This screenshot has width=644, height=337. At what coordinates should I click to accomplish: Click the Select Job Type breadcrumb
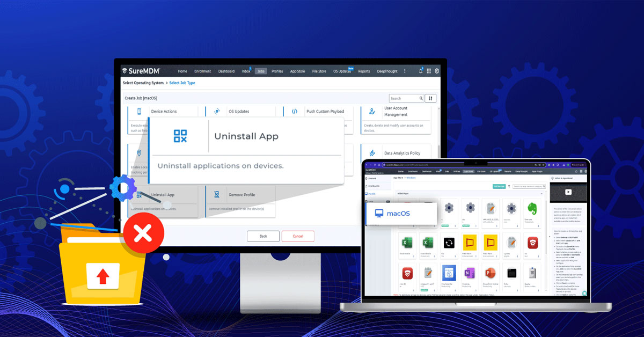[182, 83]
